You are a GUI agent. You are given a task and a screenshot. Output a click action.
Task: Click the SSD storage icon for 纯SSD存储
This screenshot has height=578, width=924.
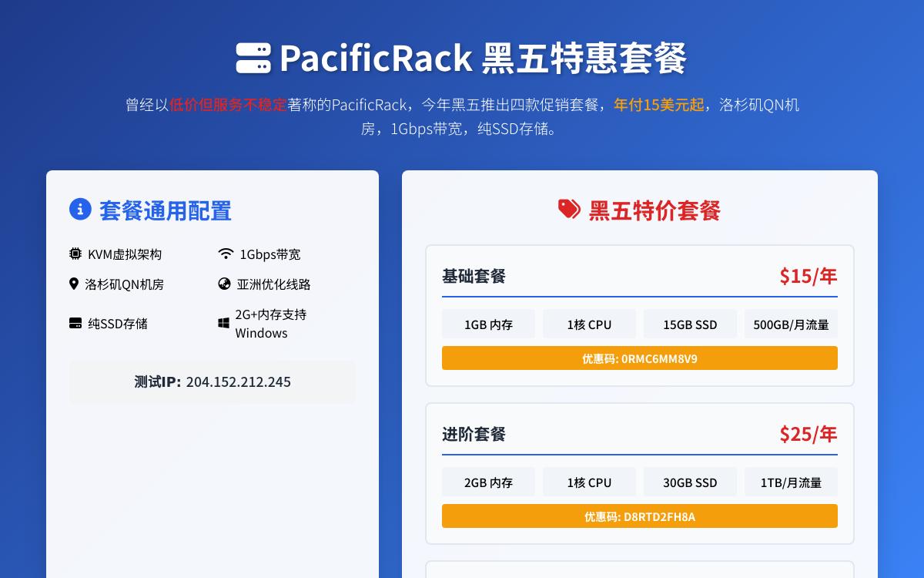click(75, 323)
